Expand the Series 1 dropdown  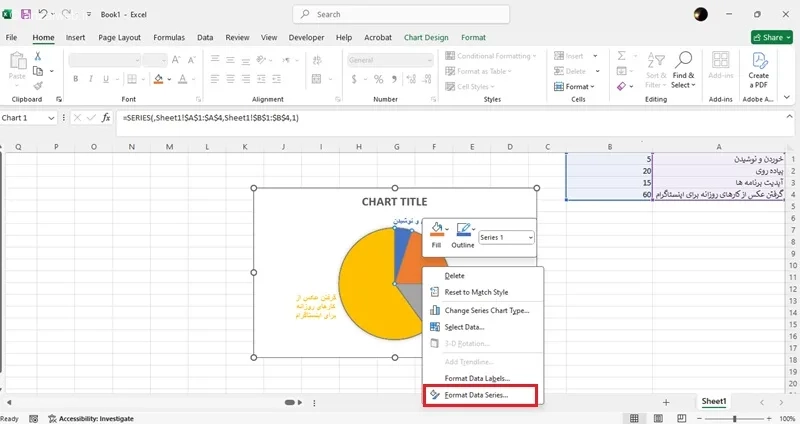pyautogui.click(x=528, y=237)
